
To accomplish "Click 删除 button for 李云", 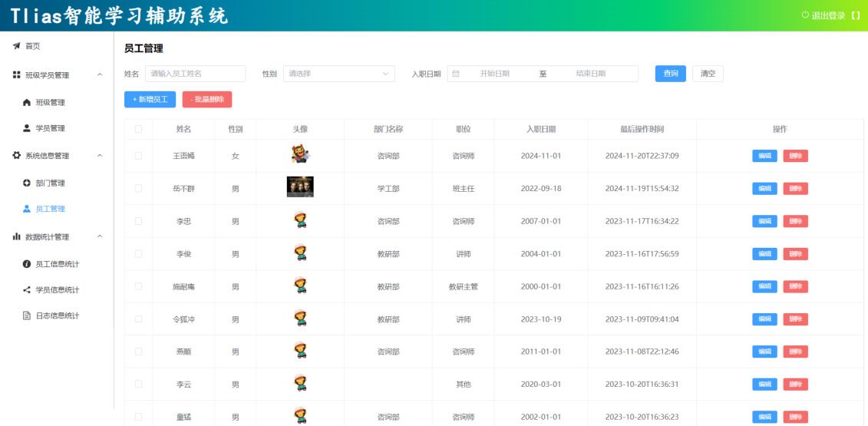I will (x=796, y=385).
